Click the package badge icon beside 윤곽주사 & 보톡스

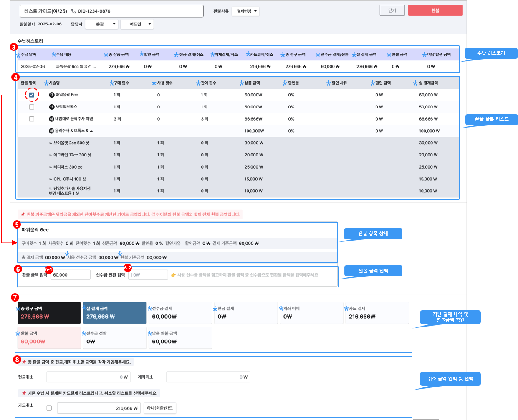pos(51,131)
